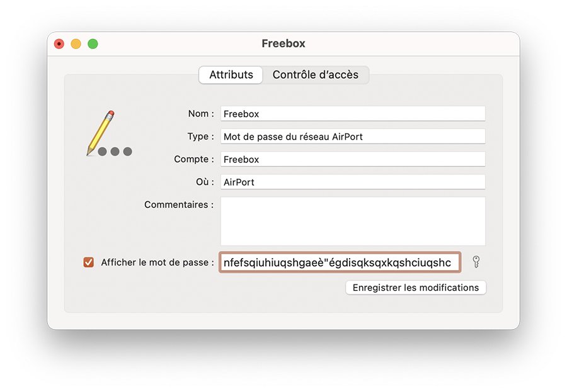
Task: Click inside the Commentaires text box
Action: 352,220
